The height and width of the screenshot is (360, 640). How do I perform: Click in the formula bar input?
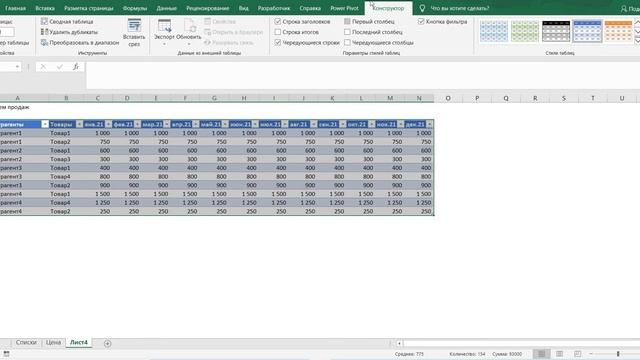coord(363,76)
